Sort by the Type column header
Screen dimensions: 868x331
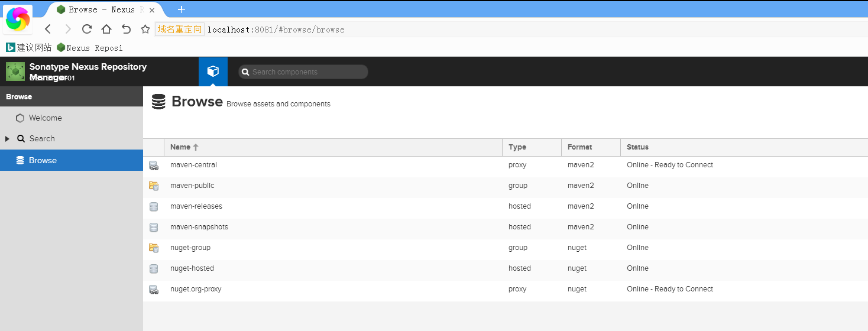coord(517,147)
